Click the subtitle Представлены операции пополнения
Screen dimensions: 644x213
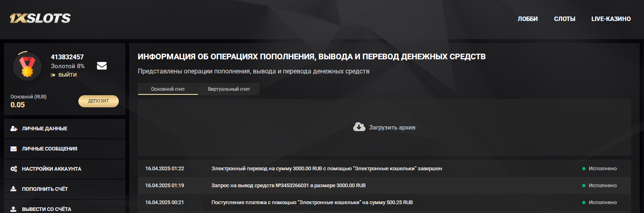coord(253,71)
